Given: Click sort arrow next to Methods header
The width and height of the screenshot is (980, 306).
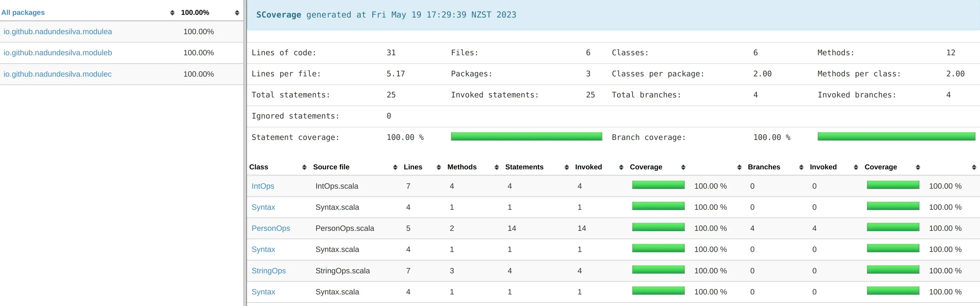Looking at the screenshot, I should click(496, 167).
